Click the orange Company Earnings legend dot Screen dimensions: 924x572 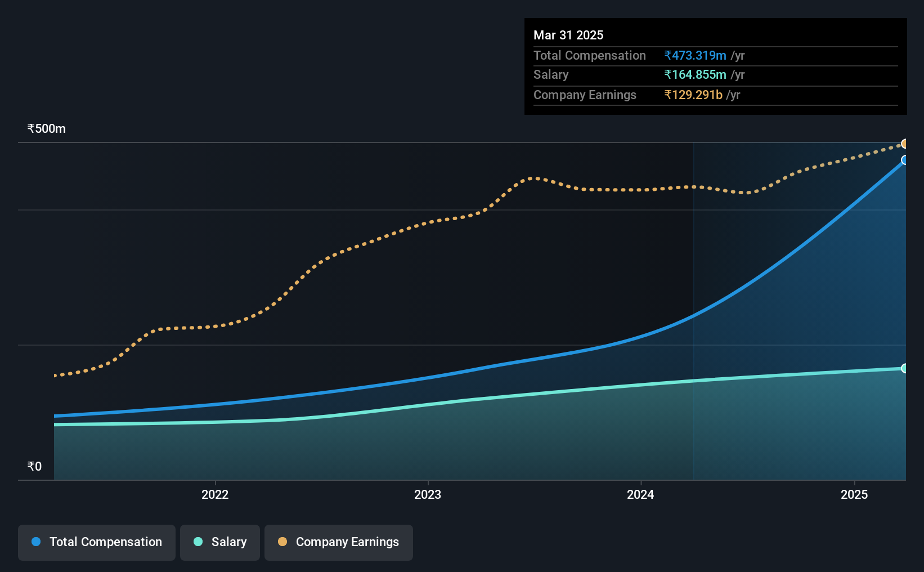point(282,542)
